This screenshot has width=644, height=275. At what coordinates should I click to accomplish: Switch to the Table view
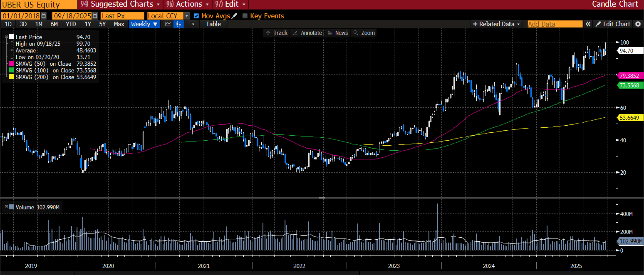coord(213,24)
